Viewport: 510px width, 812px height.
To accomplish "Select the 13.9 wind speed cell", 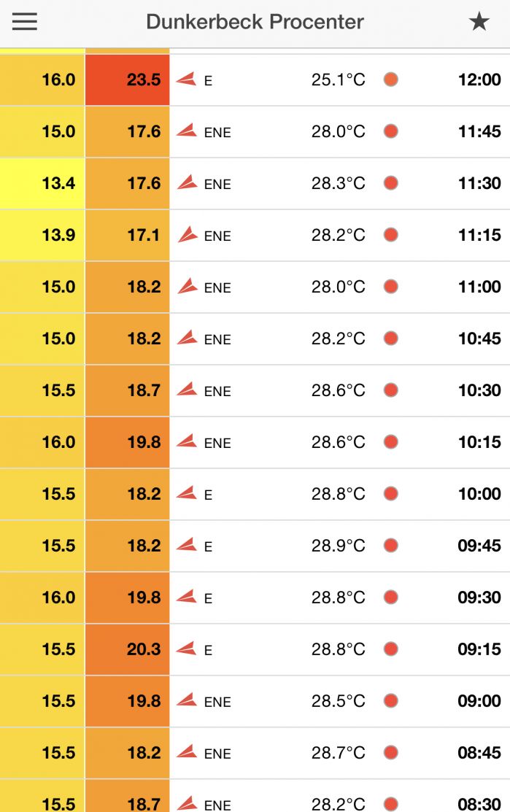I will pos(42,235).
